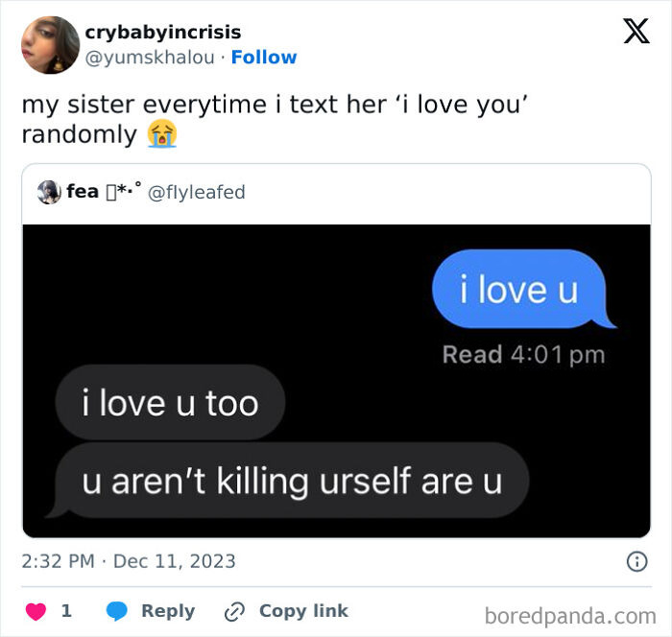Follow the tweet author
This screenshot has height=637, width=672.
(264, 58)
